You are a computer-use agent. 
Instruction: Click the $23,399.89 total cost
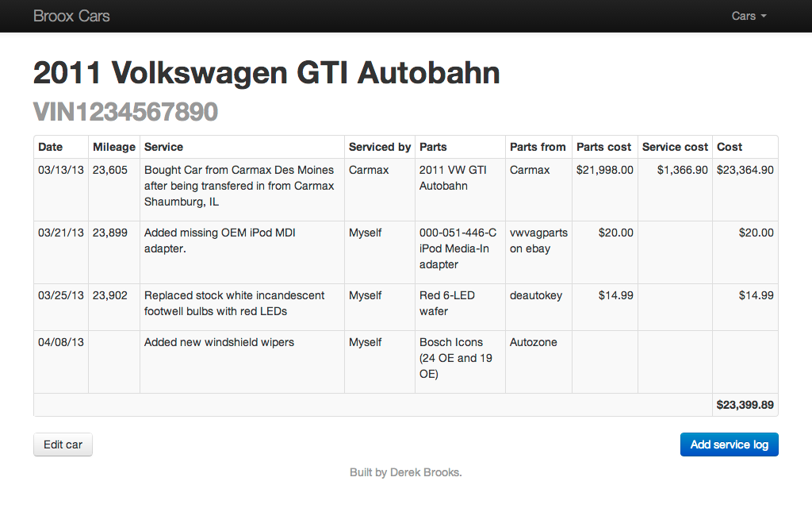pyautogui.click(x=745, y=405)
